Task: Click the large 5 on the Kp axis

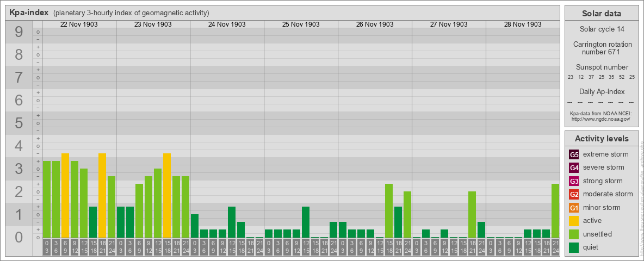Action: click(x=19, y=123)
